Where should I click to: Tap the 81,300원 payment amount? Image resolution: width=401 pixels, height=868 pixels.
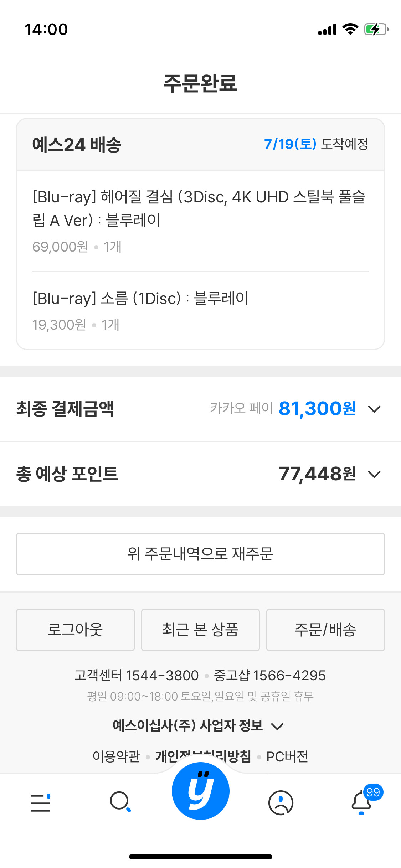[x=317, y=408]
